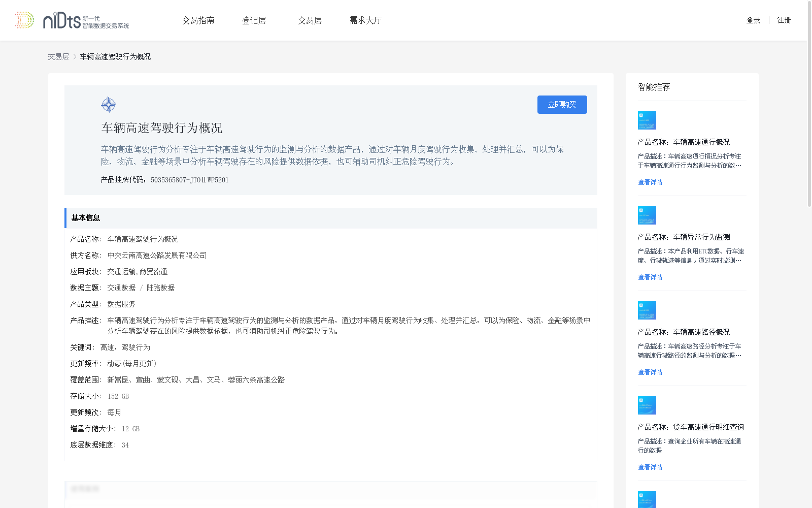
Task: Click product name 车辆高速通行概况
Action: [x=684, y=142]
